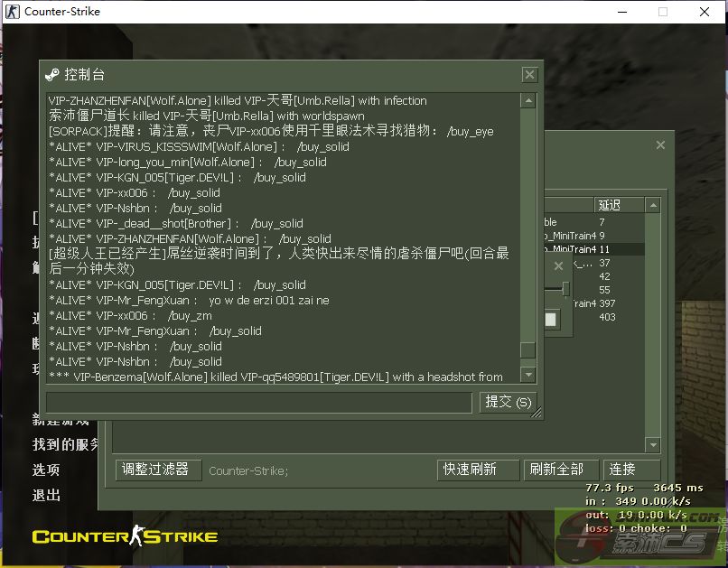Minimize the Counter-Strike window
The height and width of the screenshot is (568, 728).
[x=622, y=12]
